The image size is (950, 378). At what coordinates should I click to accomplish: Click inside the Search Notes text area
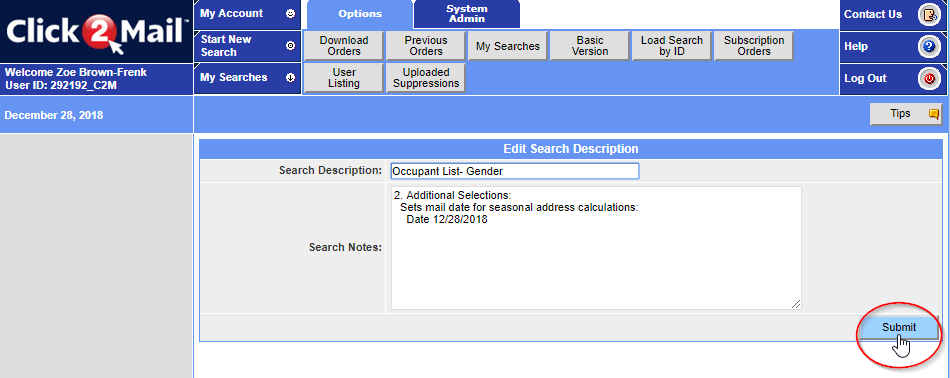(596, 248)
